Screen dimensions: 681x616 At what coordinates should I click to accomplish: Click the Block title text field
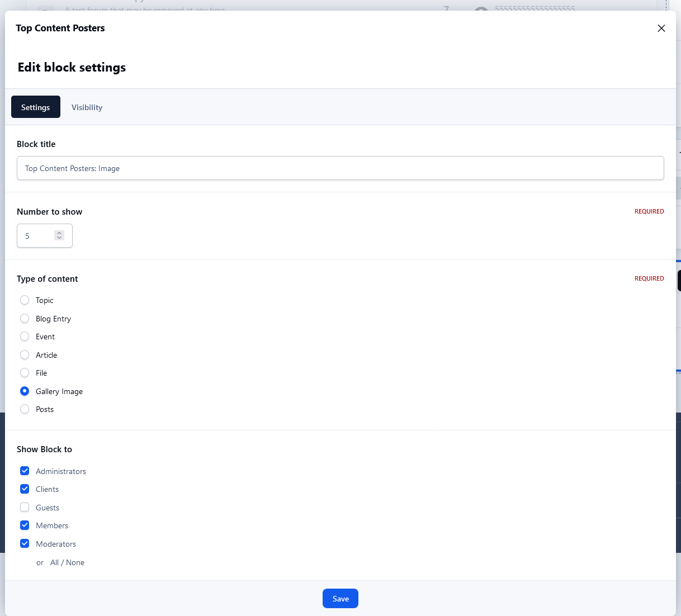pyautogui.click(x=340, y=168)
